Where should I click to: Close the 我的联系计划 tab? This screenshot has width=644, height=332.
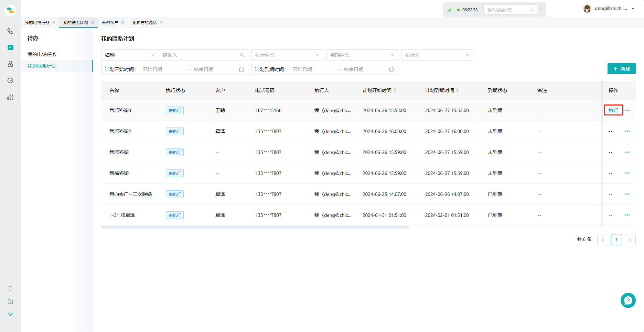point(92,23)
